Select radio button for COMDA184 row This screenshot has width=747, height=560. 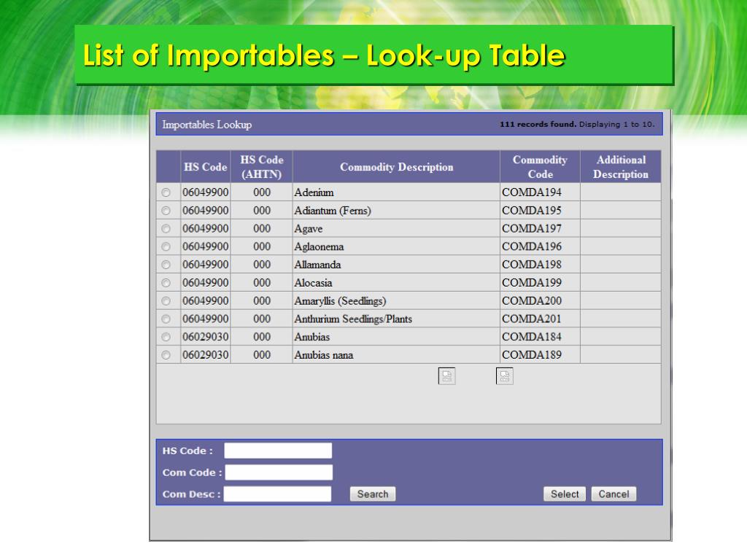coord(166,337)
